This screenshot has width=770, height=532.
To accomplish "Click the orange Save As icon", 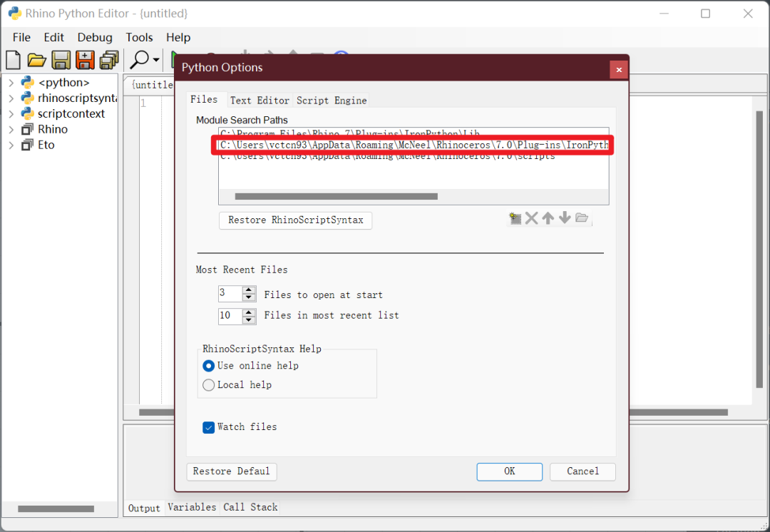I will (85, 60).
